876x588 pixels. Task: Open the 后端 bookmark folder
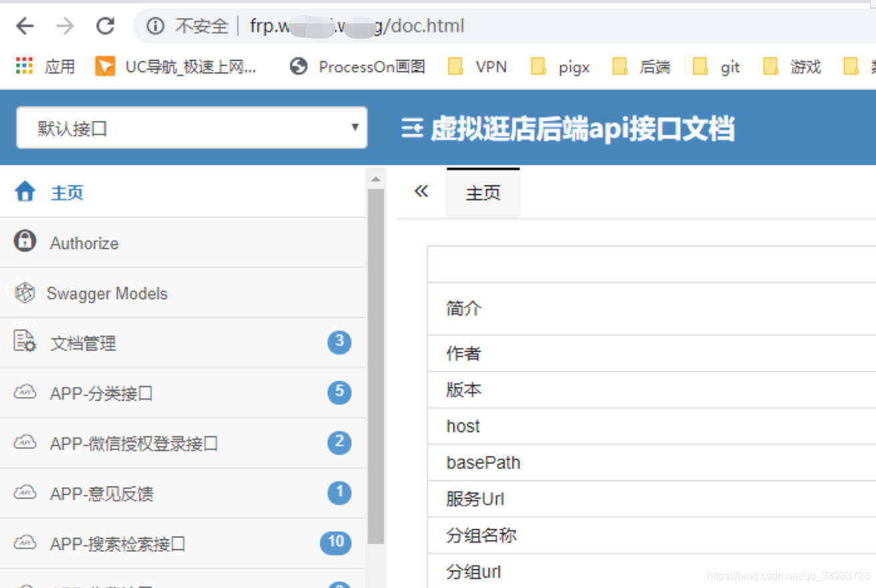tap(642, 66)
